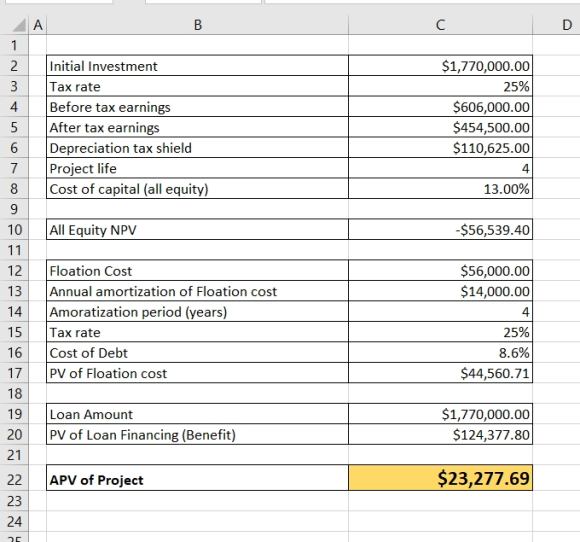Click the 8.6% value

(440, 353)
